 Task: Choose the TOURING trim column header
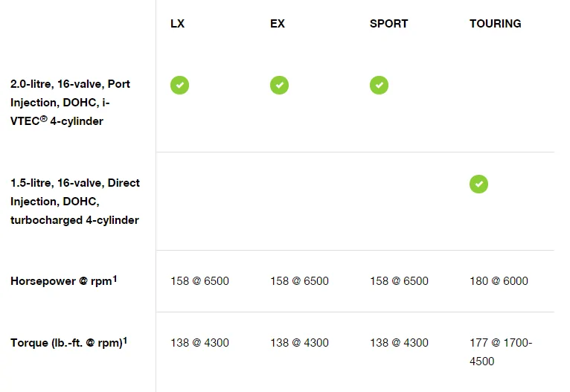tap(495, 24)
